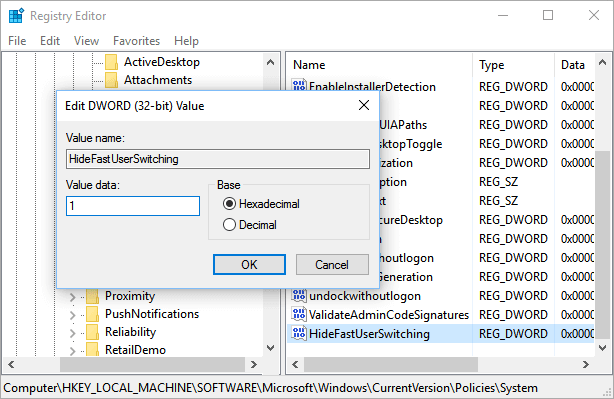Click the undockwithoutlogon DWORD icon

pos(299,296)
